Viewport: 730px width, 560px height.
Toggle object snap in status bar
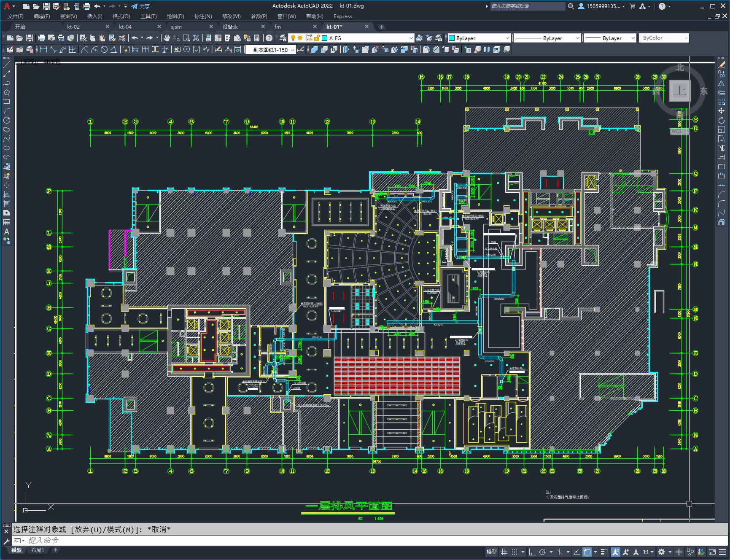point(587,552)
